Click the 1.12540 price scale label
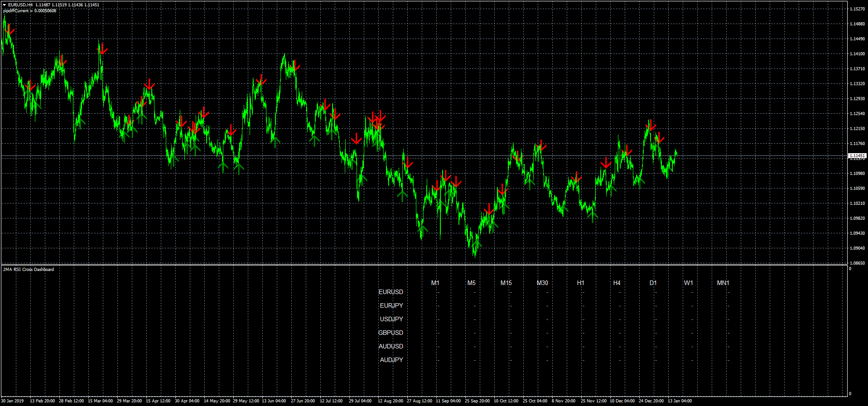868x406 pixels. click(857, 114)
